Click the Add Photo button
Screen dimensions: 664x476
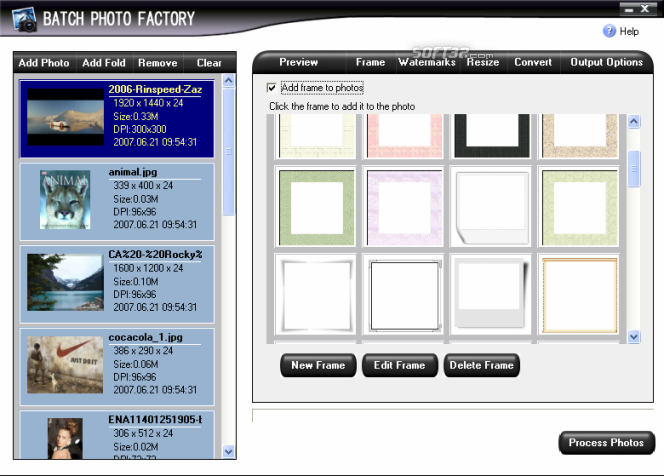44,63
